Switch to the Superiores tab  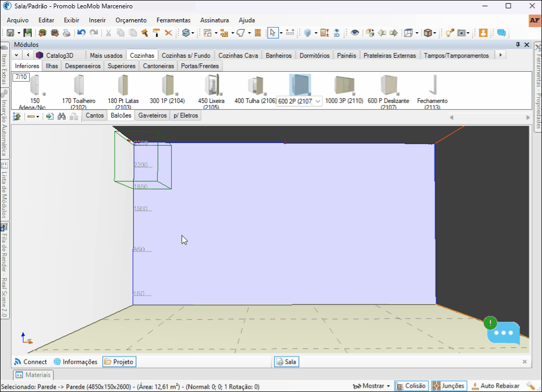coord(121,66)
